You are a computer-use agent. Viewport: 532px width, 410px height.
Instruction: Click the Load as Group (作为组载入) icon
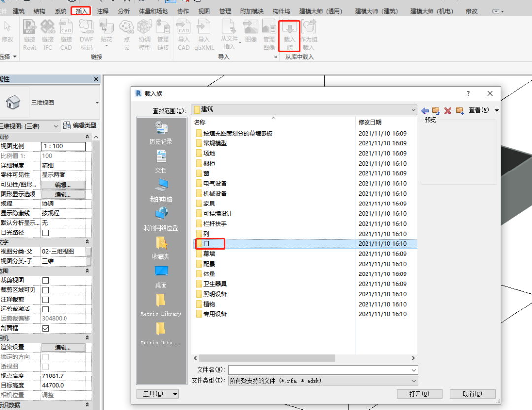[309, 35]
